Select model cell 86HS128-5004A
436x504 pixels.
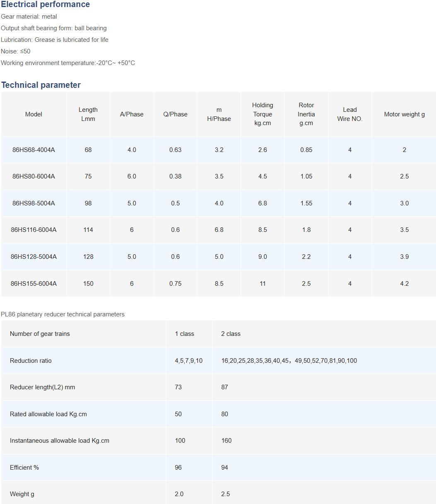[34, 257]
